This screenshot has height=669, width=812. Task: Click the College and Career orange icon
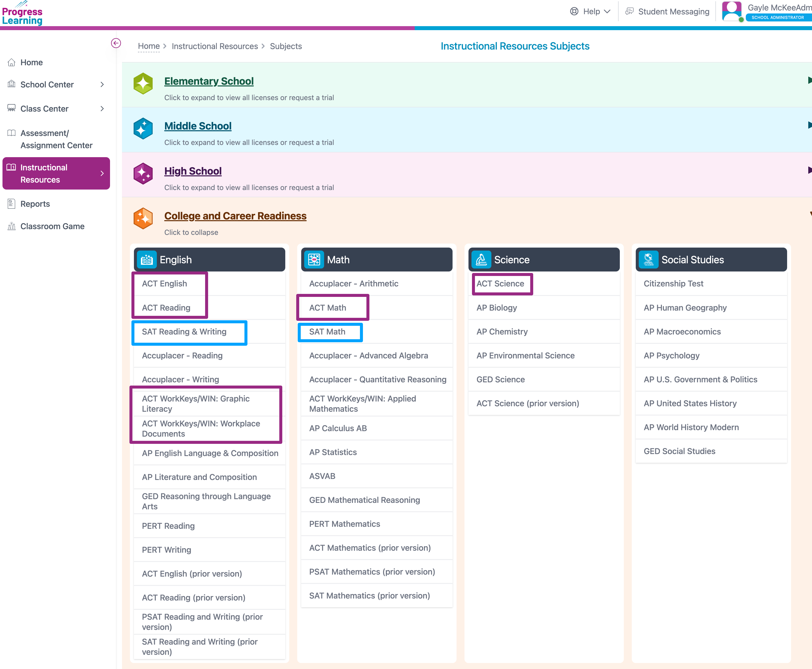pos(143,218)
